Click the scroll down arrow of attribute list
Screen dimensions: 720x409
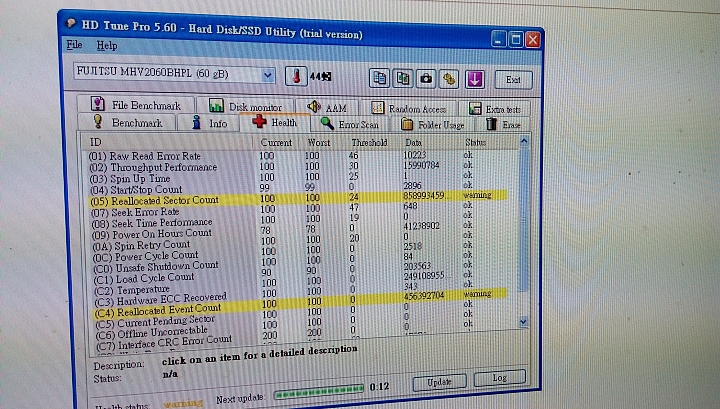[523, 322]
